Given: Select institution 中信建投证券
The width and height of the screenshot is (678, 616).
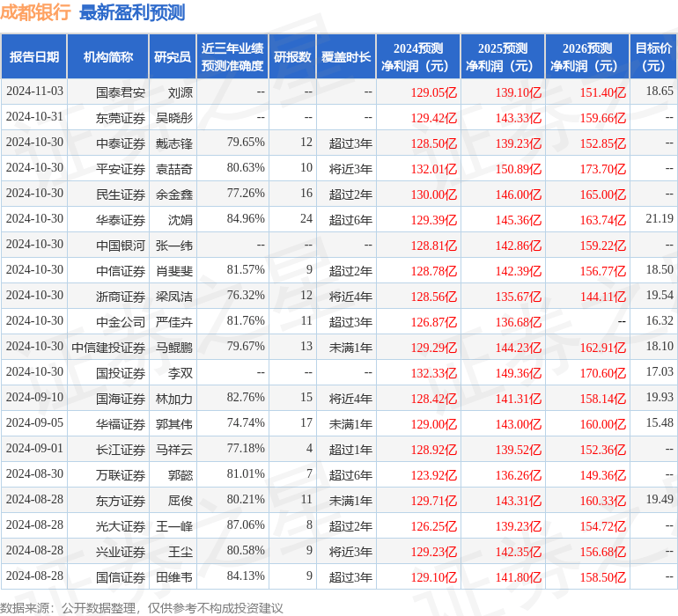Looking at the screenshot, I should click(x=108, y=347).
